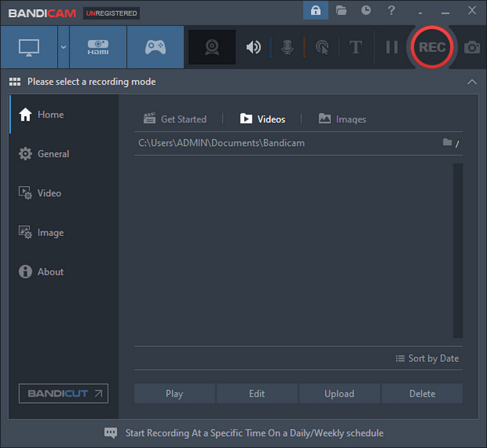The height and width of the screenshot is (448, 487).
Task: Toggle microphone recording
Action: coord(287,47)
